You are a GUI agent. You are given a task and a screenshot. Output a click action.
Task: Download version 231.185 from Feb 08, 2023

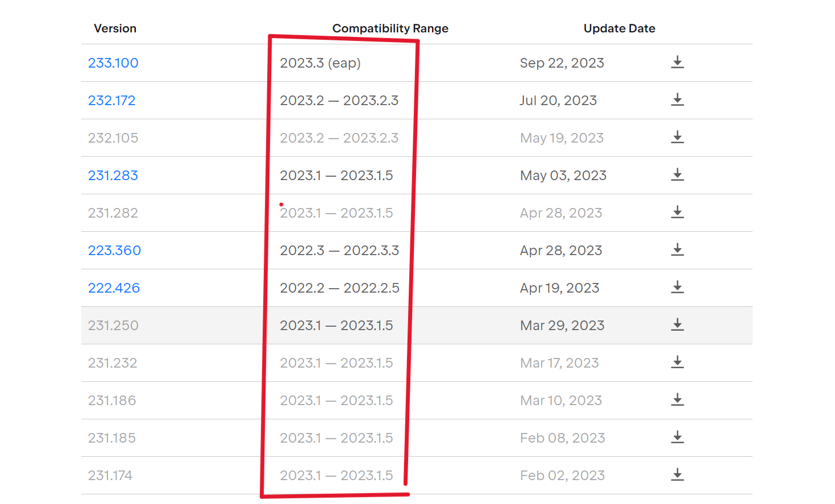[x=677, y=438]
